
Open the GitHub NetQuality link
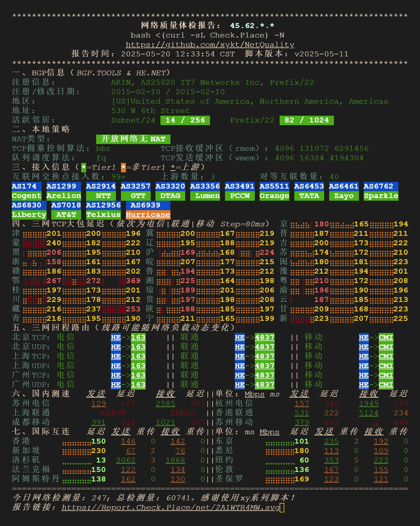[210, 45]
